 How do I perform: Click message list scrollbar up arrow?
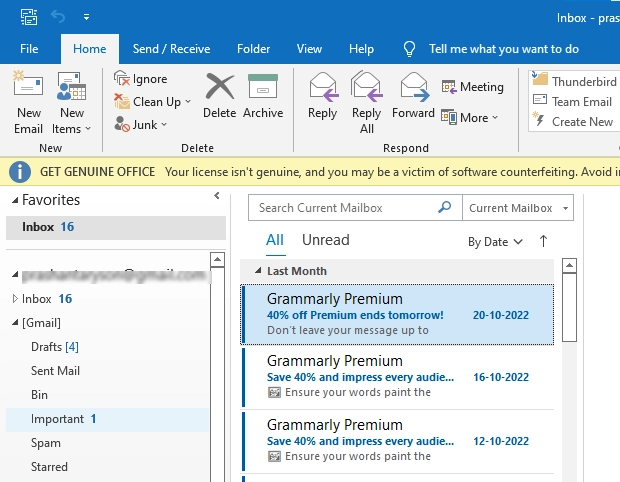pos(569,265)
